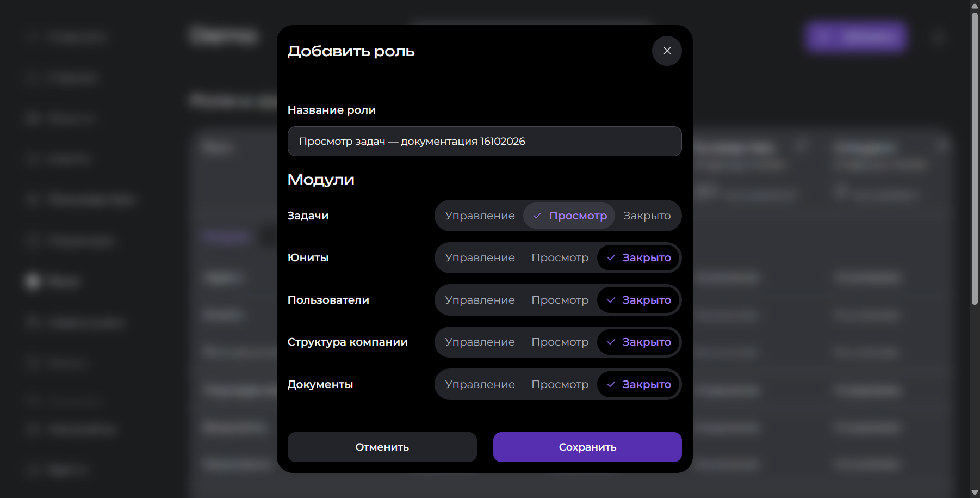
Task: Close the Добавить роль dialog with X
Action: (667, 51)
